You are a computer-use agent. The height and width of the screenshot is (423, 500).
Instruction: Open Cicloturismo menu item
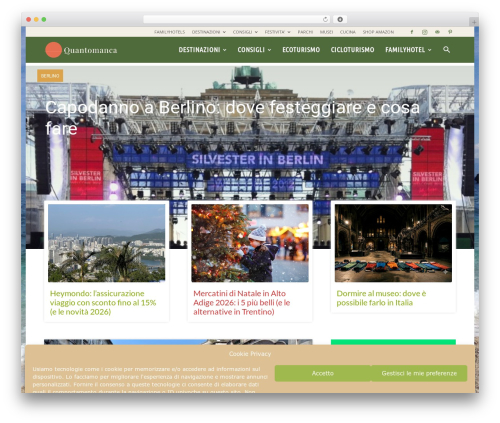point(352,50)
